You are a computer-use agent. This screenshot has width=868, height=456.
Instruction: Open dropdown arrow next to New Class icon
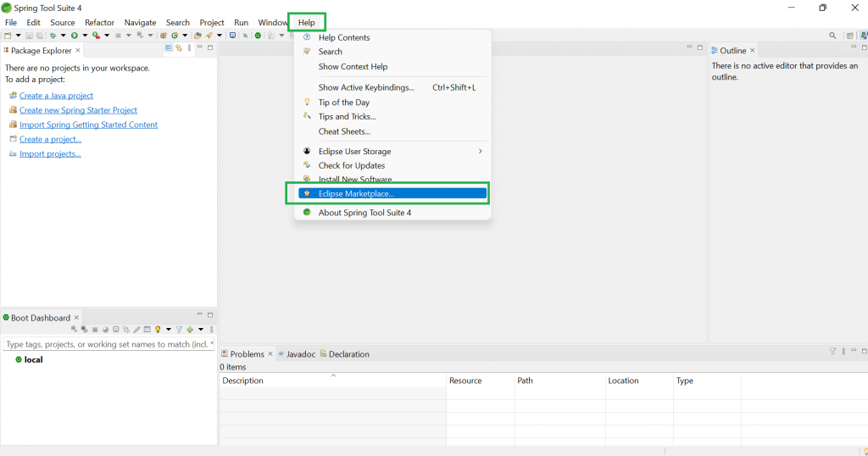point(185,36)
